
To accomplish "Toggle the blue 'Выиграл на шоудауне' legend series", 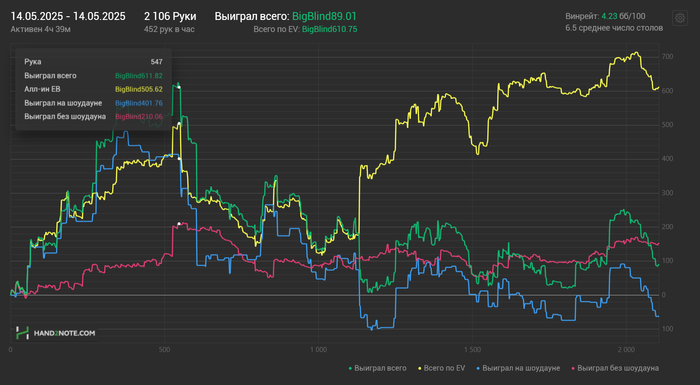I will (518, 368).
